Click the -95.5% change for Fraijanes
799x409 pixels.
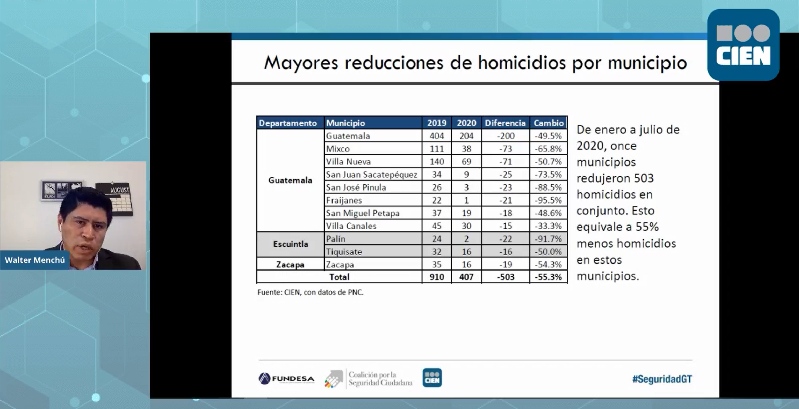tap(549, 200)
